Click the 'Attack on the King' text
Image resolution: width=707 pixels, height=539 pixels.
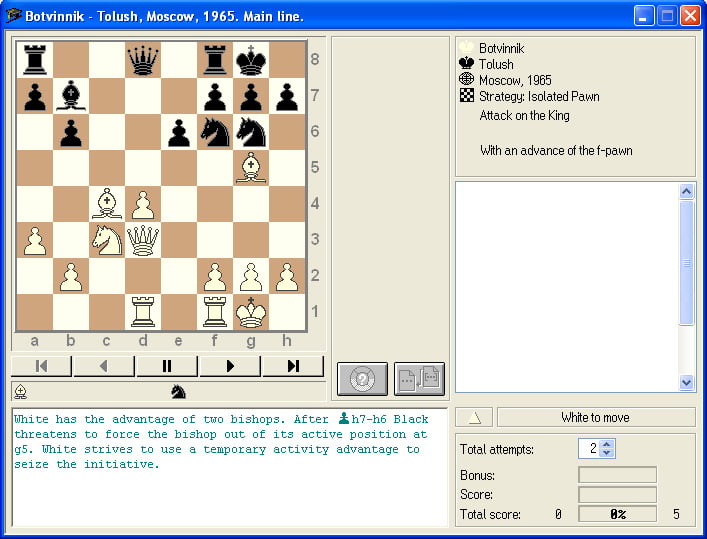[524, 115]
